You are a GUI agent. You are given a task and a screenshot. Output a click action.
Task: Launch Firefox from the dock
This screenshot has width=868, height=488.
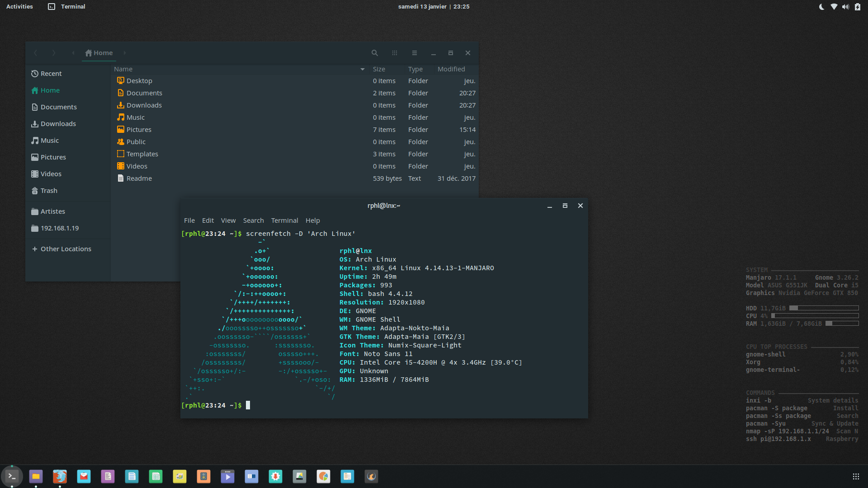(60, 476)
